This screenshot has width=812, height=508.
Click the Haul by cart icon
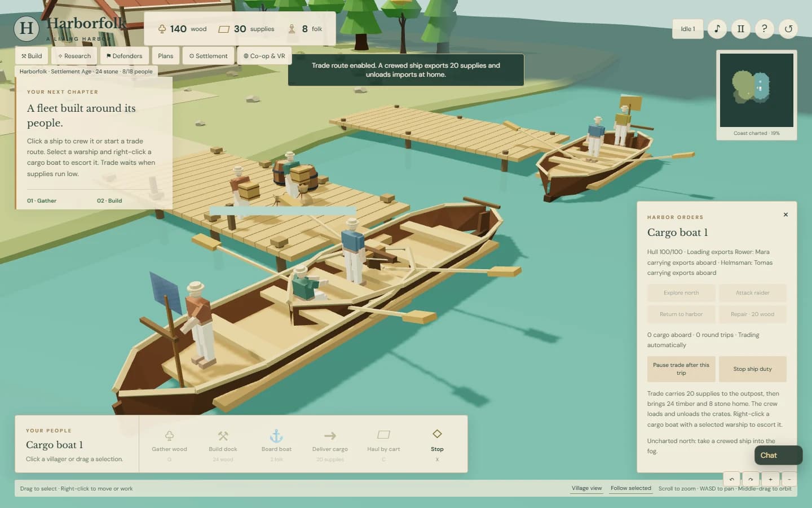(383, 435)
